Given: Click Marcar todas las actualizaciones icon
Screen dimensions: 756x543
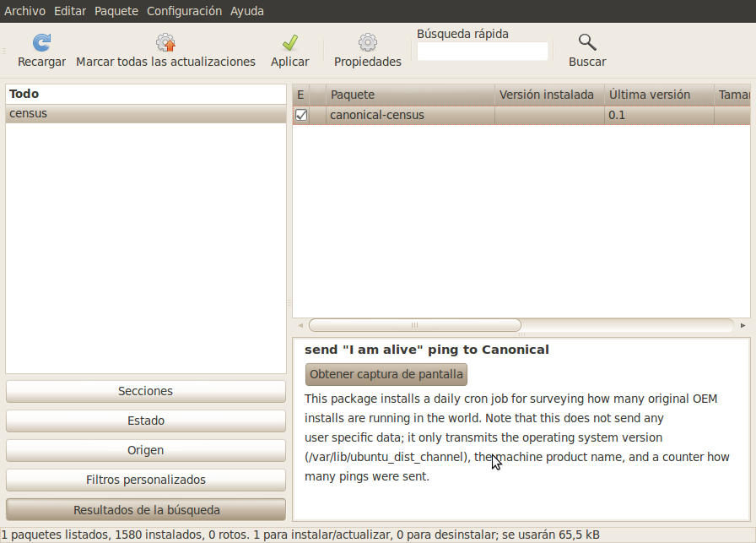Looking at the screenshot, I should pos(165,42).
